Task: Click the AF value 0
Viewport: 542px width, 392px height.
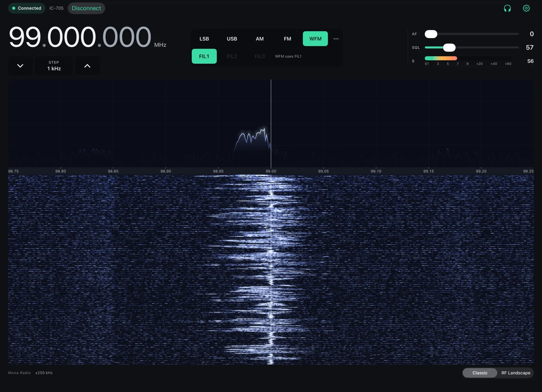Action: point(532,34)
